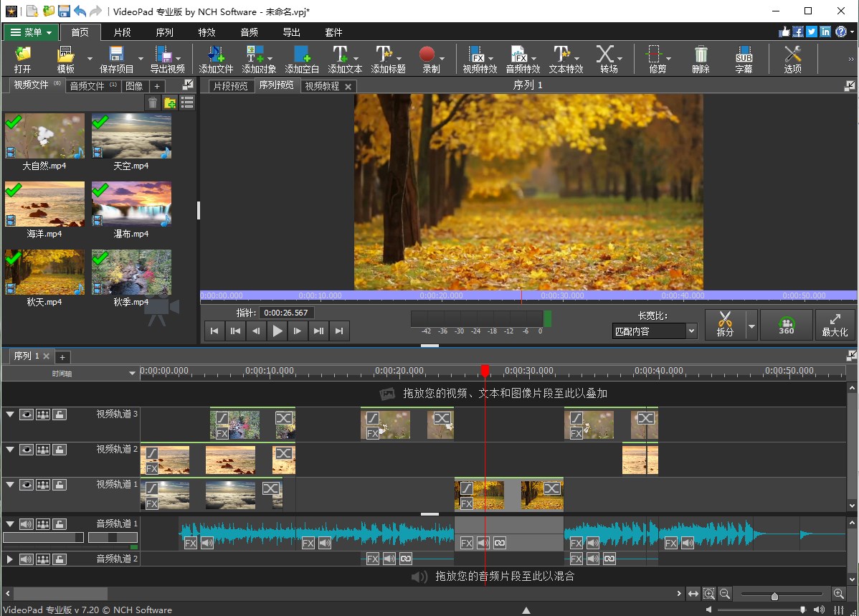Open the 视频特效 video effects tool
859x616 pixels.
[480, 60]
